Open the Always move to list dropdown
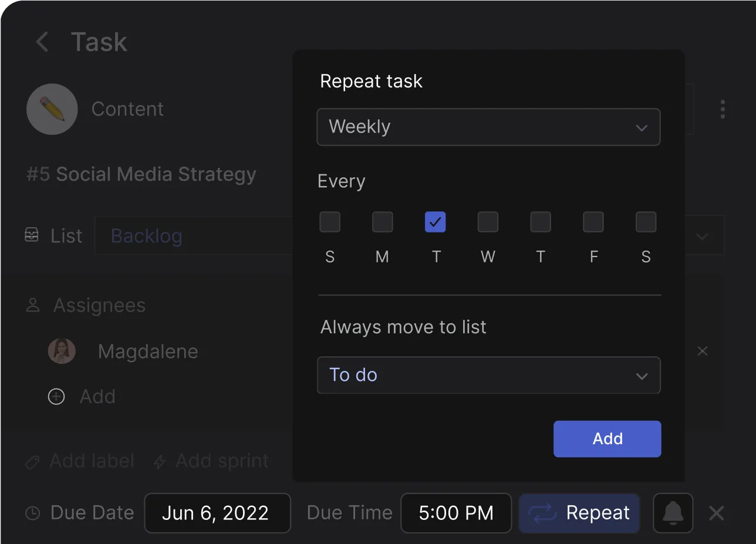756x544 pixels. point(488,376)
